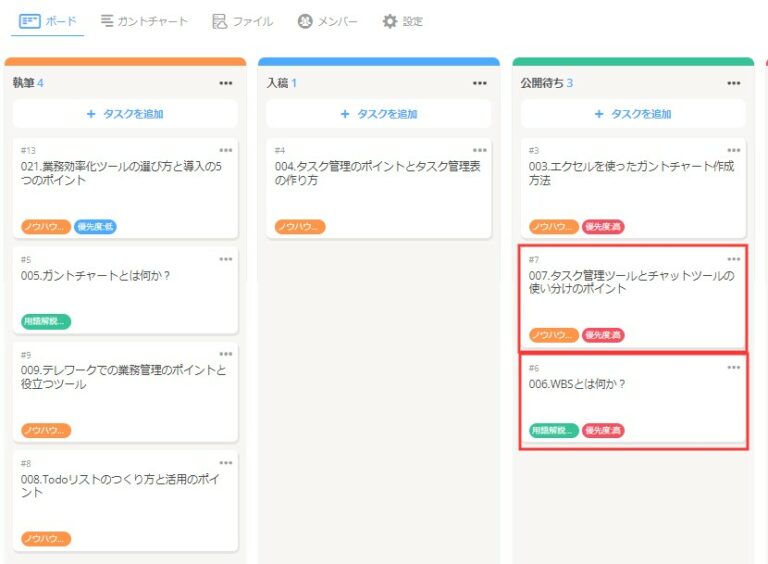Image resolution: width=768 pixels, height=564 pixels.
Task: Click the 設定 gear icon
Action: coord(390,21)
